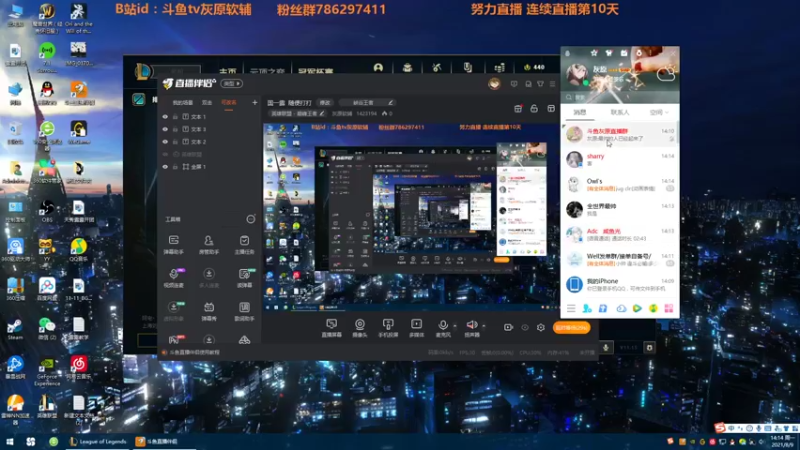Expand toolbox more-options circle button
The width and height of the screenshot is (800, 450).
pos(251,219)
